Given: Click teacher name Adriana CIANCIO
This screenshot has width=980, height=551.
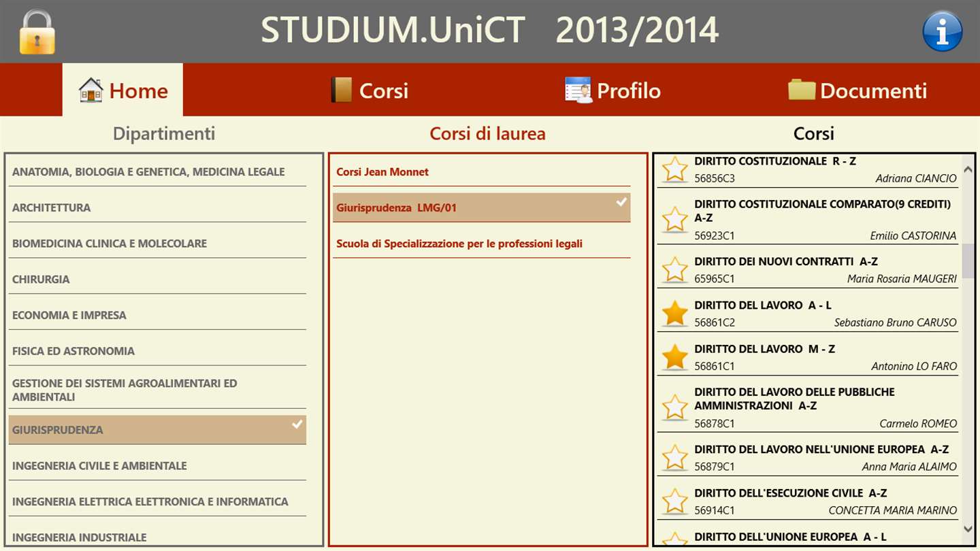Looking at the screenshot, I should tap(916, 178).
